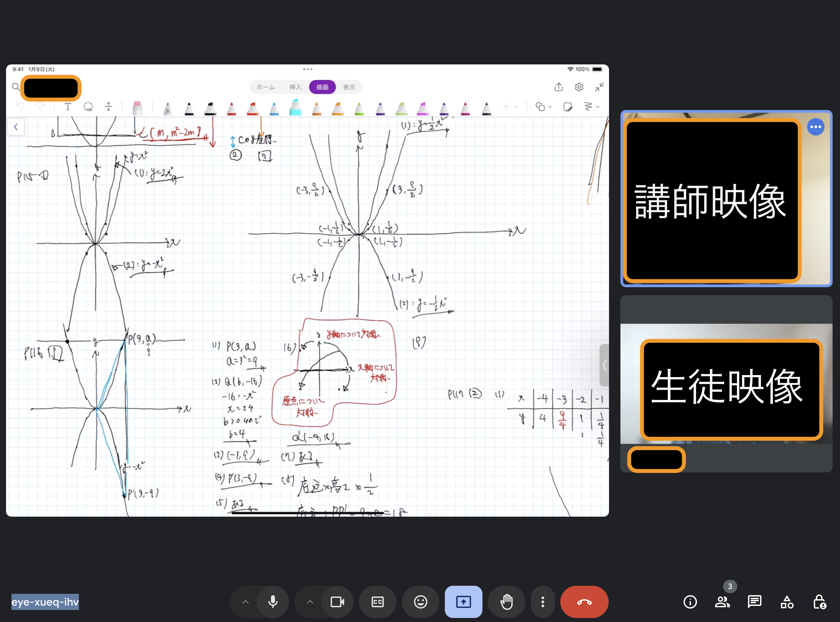Select the Text (T) tool

pos(68,107)
